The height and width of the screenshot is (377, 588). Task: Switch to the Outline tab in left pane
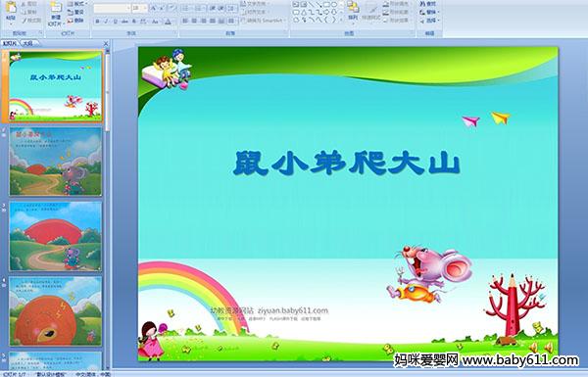pos(28,43)
